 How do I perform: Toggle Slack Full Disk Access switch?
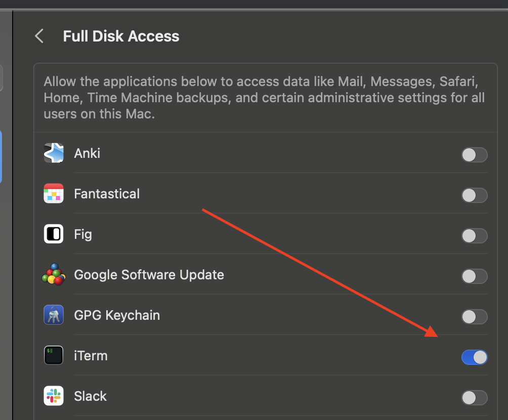(x=474, y=398)
